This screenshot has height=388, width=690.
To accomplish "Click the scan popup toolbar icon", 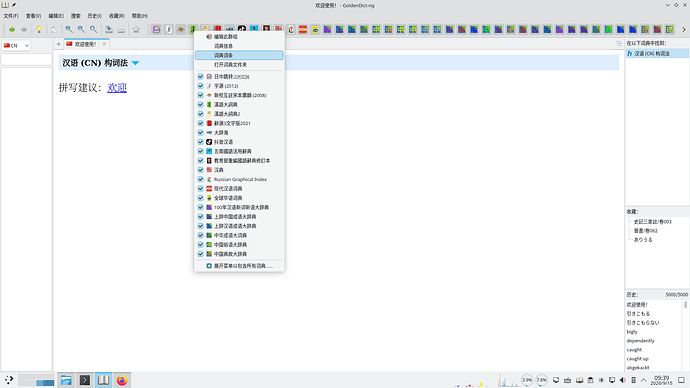I will (x=54, y=29).
